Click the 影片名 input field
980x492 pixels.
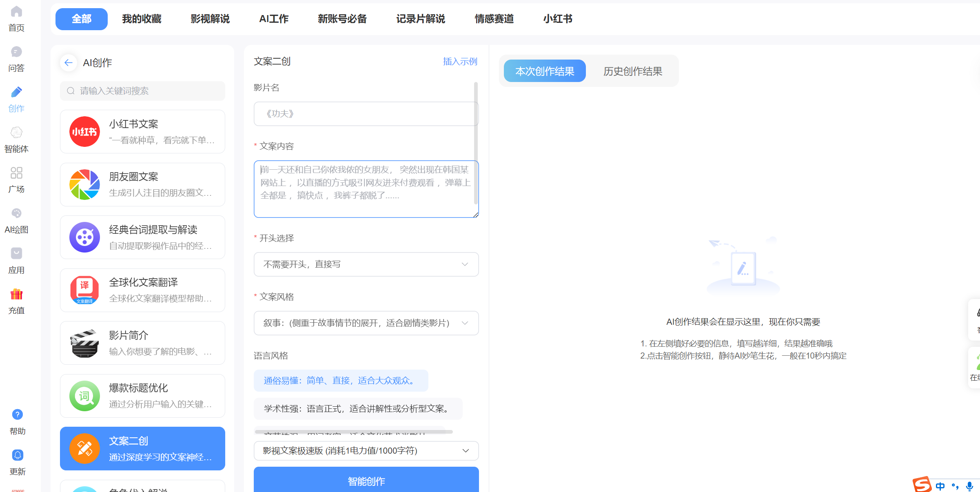[365, 114]
